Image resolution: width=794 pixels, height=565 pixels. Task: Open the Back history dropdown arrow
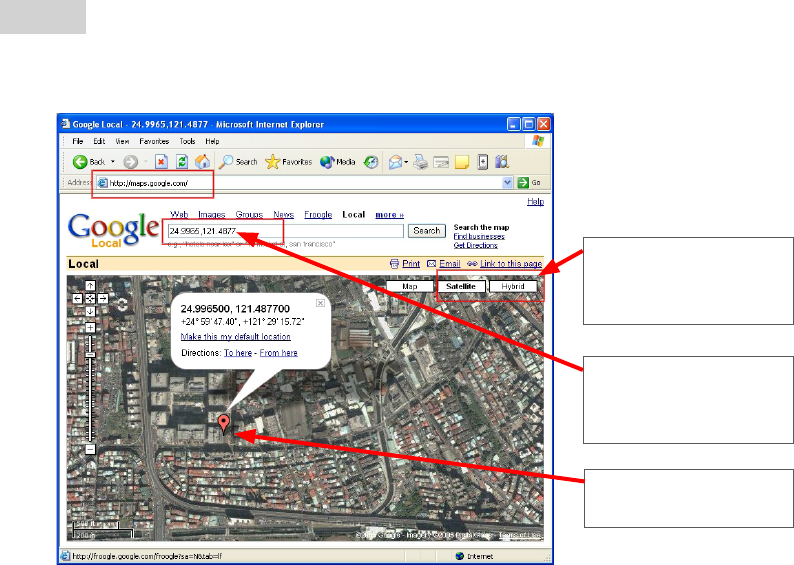click(x=113, y=162)
